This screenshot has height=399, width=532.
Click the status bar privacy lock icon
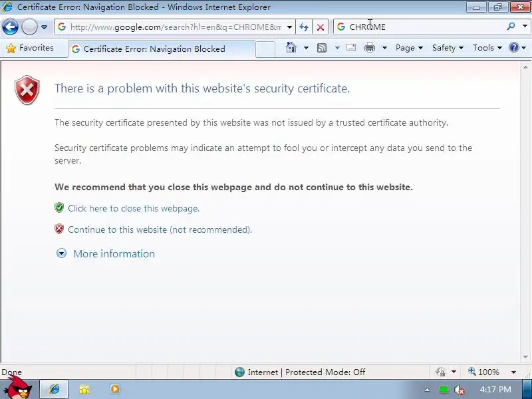click(440, 372)
